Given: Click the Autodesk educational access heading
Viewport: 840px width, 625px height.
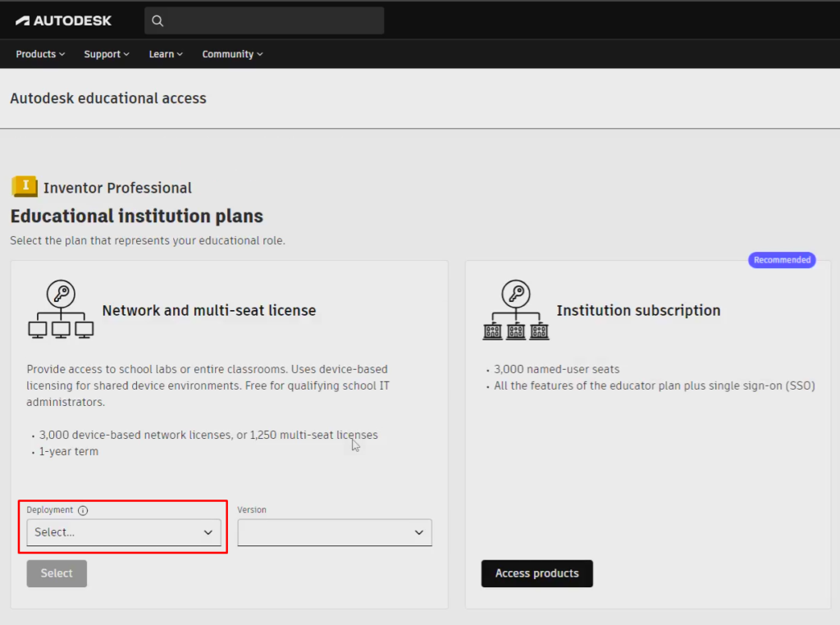Looking at the screenshot, I should pyautogui.click(x=108, y=98).
